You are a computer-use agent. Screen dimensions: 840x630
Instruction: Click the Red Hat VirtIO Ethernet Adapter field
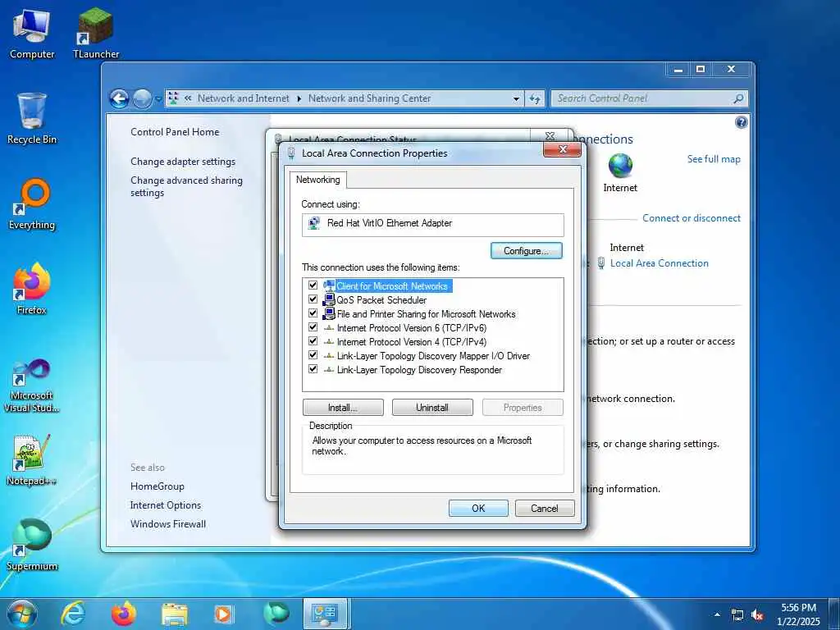(x=433, y=225)
